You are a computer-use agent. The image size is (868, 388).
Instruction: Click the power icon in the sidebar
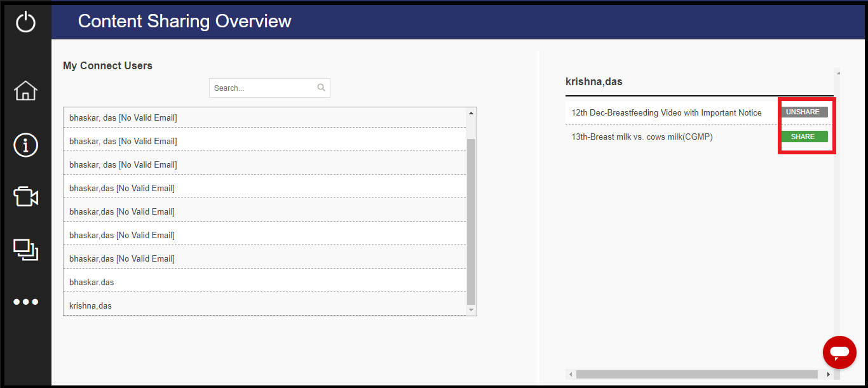[x=25, y=22]
